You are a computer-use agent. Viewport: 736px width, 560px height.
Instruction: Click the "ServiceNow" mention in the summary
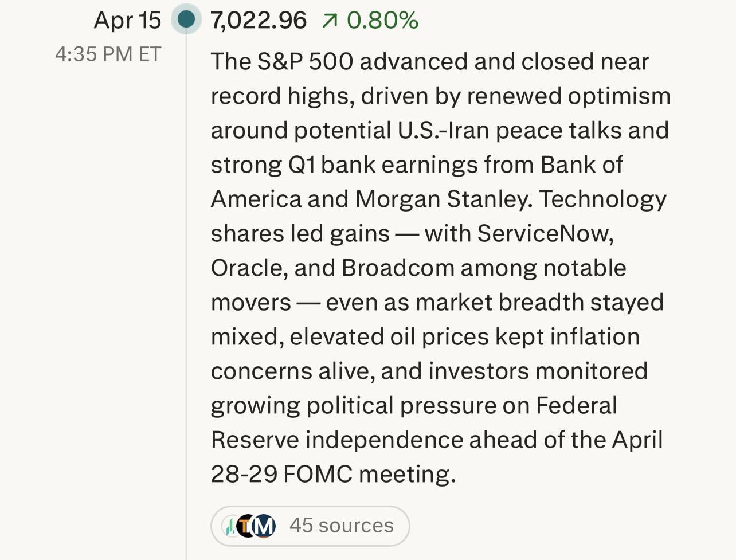click(545, 234)
